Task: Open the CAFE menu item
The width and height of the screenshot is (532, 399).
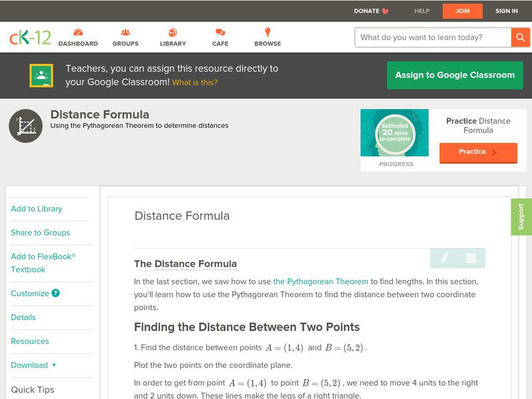Action: point(220,44)
